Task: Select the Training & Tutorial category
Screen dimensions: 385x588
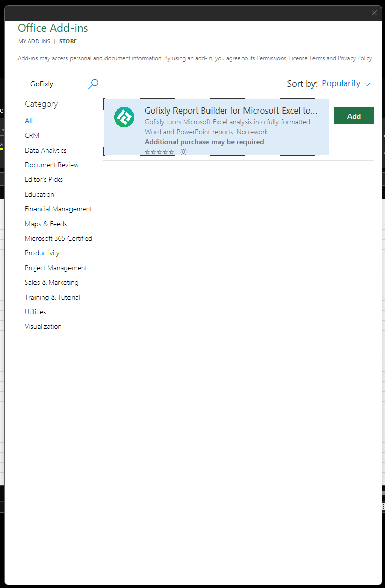Action: (x=53, y=298)
